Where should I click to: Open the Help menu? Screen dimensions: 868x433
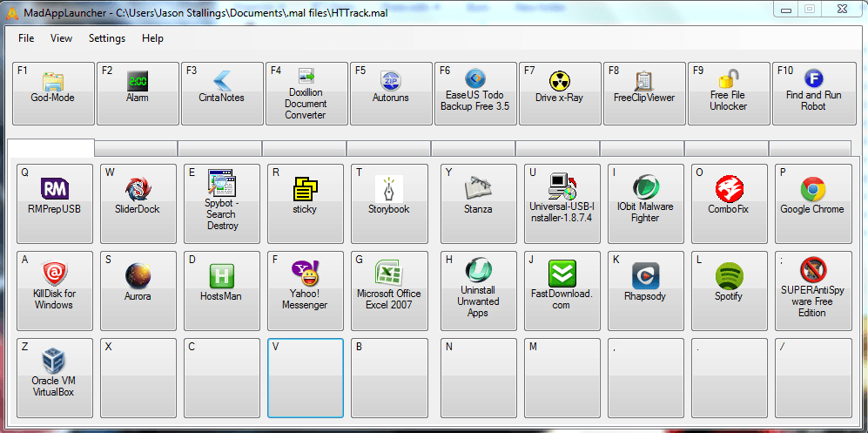(x=152, y=38)
